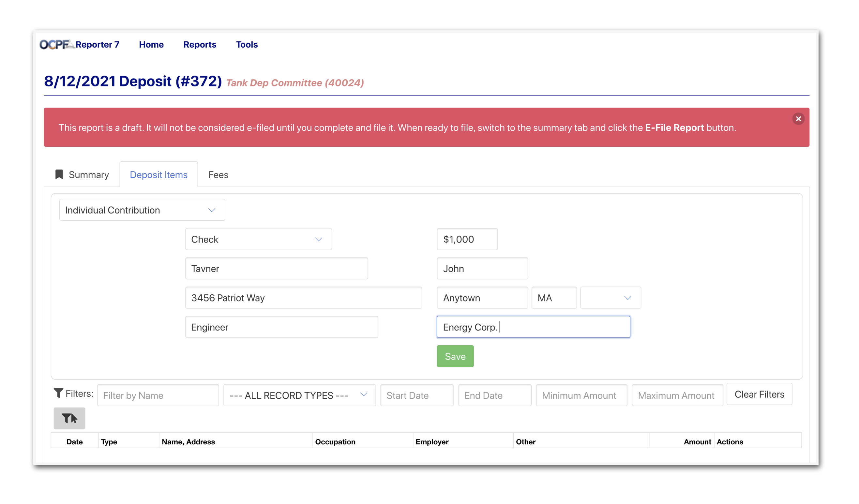Switch to the Fees tab
This screenshot has height=504, width=859.
click(x=218, y=175)
